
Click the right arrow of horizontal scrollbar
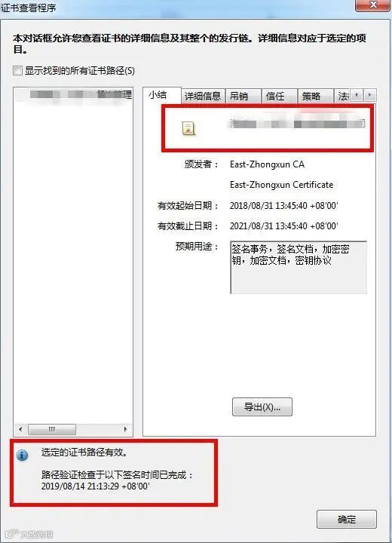click(125, 429)
